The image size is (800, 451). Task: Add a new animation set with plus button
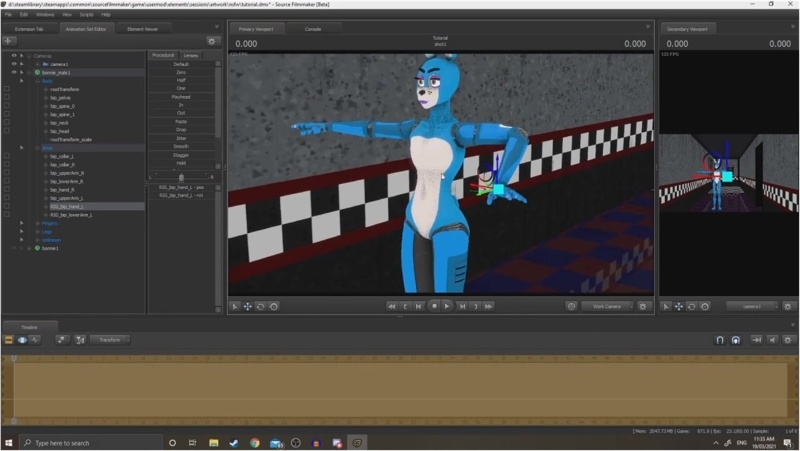pos(9,41)
